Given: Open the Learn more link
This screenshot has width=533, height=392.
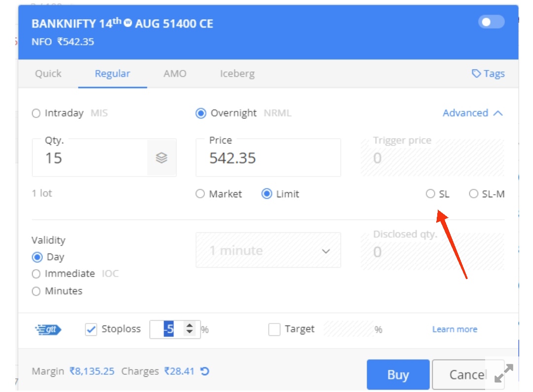Looking at the screenshot, I should [x=455, y=329].
